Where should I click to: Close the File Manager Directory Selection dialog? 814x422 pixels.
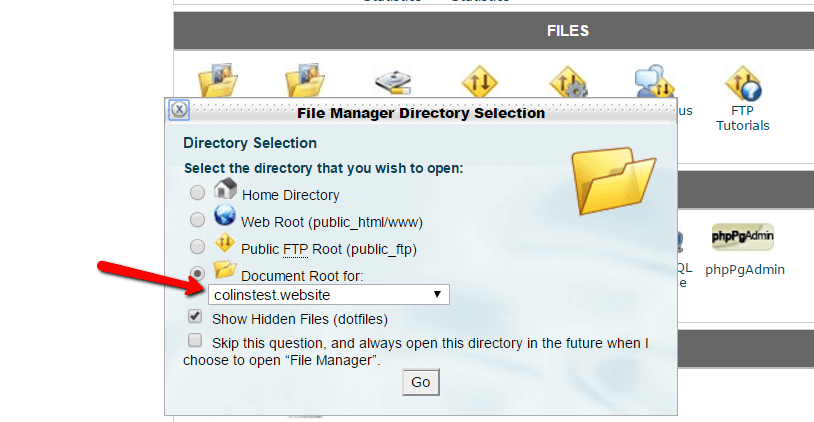point(179,110)
